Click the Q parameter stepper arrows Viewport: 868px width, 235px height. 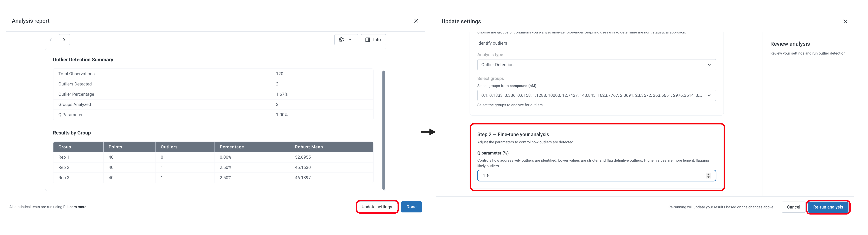coord(708,175)
